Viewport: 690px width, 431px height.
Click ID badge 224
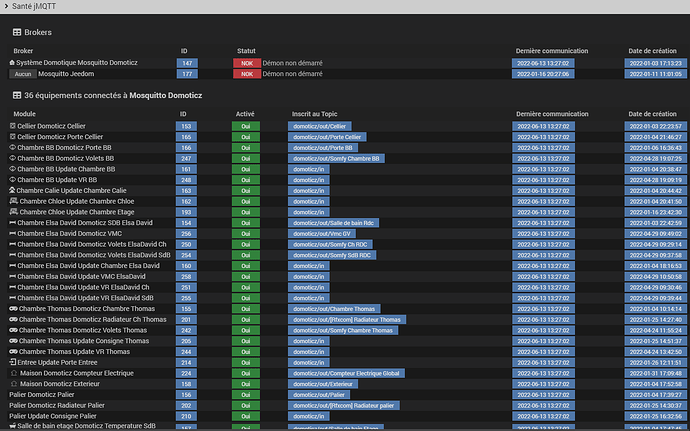[186, 373]
